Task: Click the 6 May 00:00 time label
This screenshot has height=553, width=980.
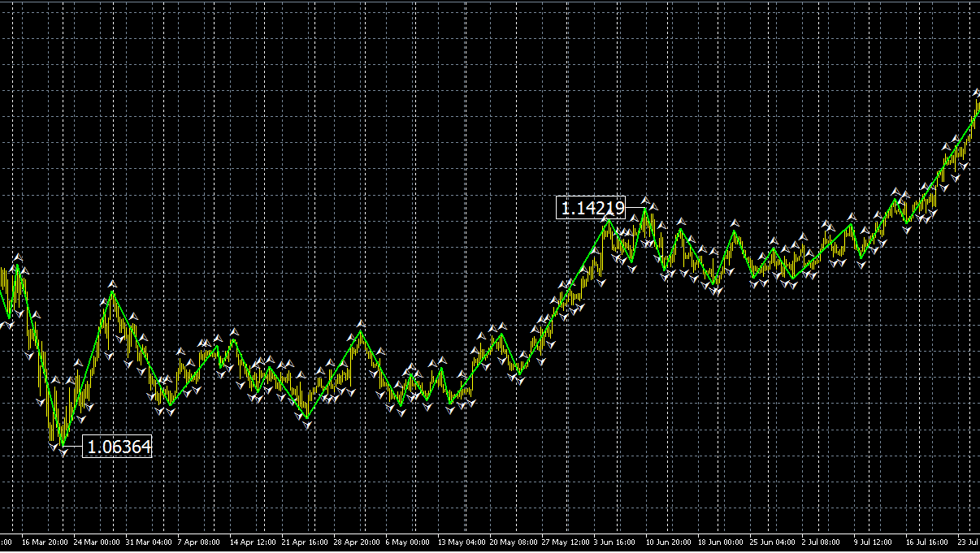Action: tap(408, 542)
